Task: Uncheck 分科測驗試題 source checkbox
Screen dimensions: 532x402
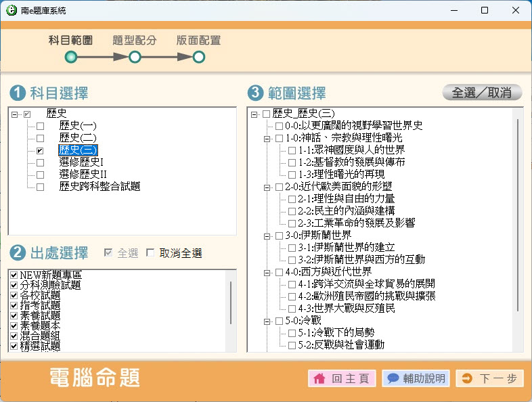Action: [14, 286]
